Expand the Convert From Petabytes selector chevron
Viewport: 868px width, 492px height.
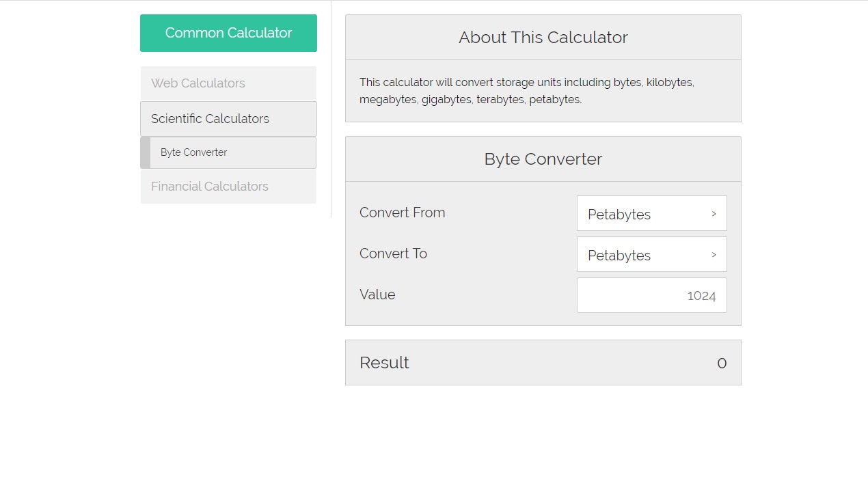click(x=715, y=213)
